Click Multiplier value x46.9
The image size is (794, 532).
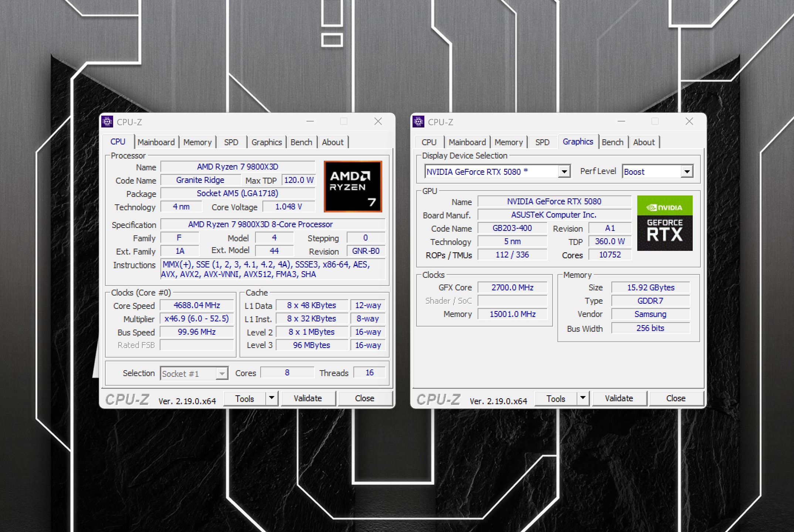point(197,319)
